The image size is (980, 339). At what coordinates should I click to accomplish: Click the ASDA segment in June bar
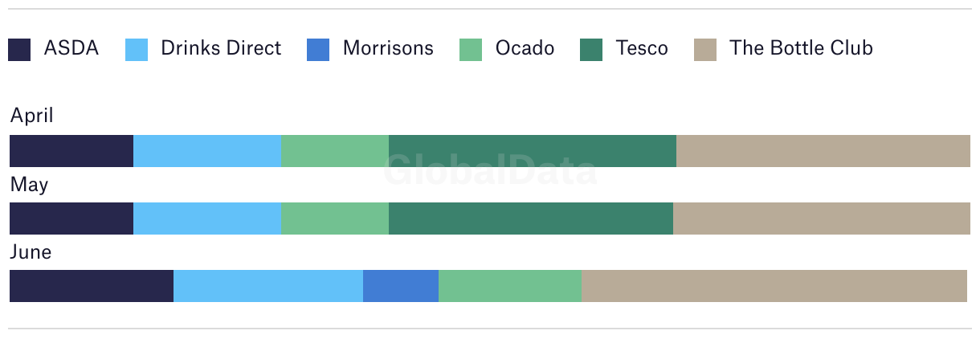coord(92,286)
